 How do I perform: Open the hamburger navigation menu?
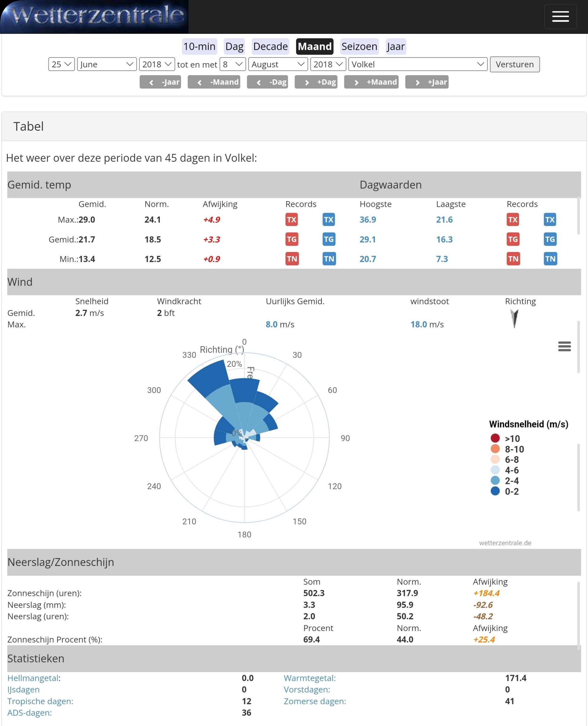point(560,16)
